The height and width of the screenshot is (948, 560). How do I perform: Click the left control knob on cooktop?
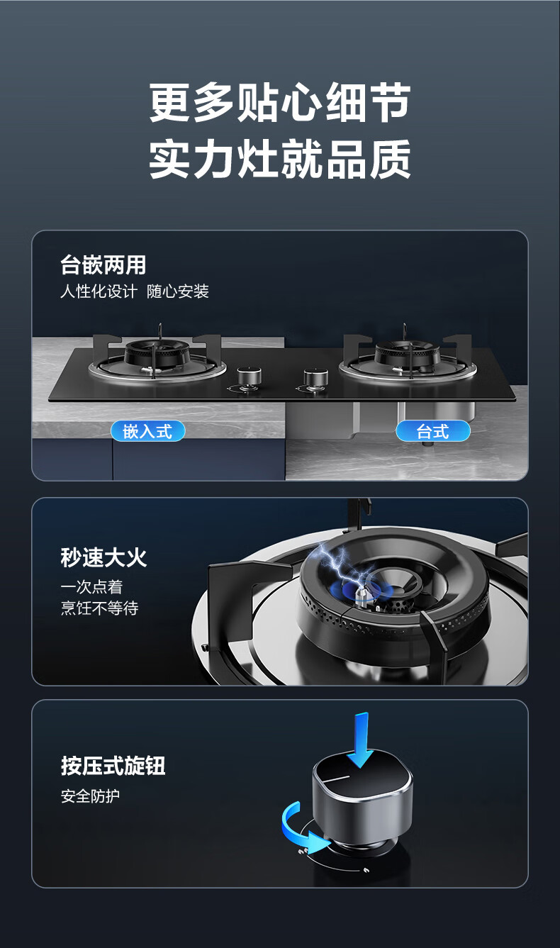246,379
